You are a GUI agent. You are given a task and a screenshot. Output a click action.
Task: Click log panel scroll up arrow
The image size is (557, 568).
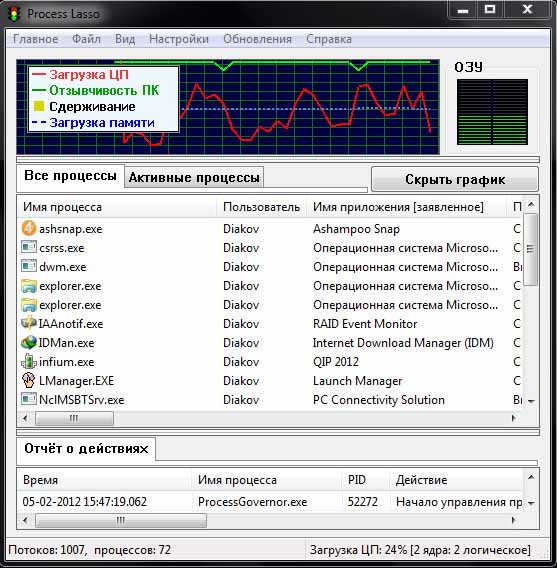pos(531,477)
